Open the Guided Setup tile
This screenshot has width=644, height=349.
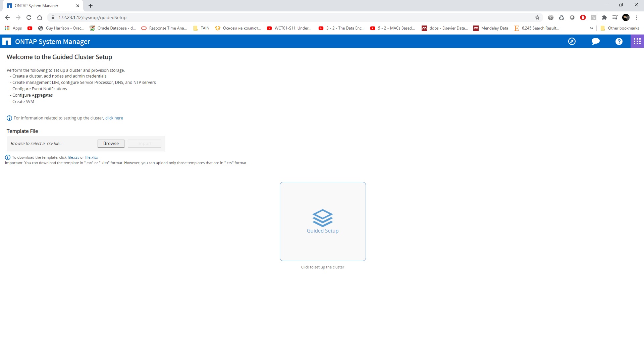tap(323, 221)
